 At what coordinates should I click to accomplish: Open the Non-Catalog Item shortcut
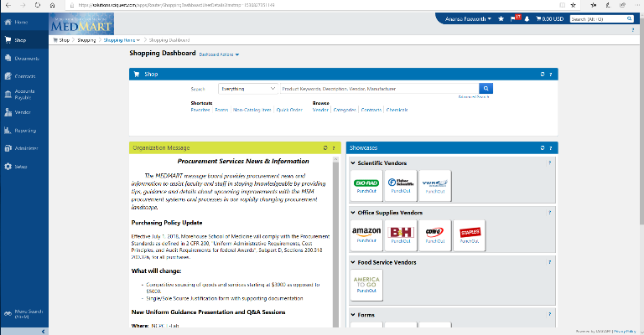click(x=252, y=110)
